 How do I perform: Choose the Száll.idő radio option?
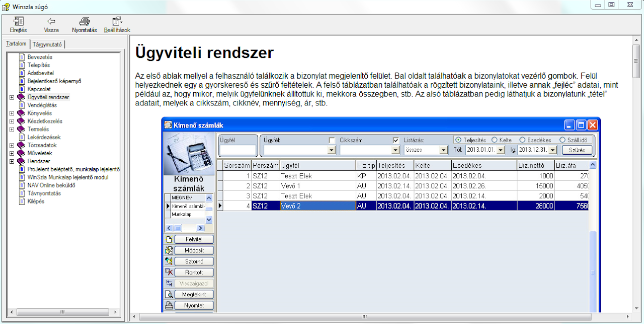[562, 140]
